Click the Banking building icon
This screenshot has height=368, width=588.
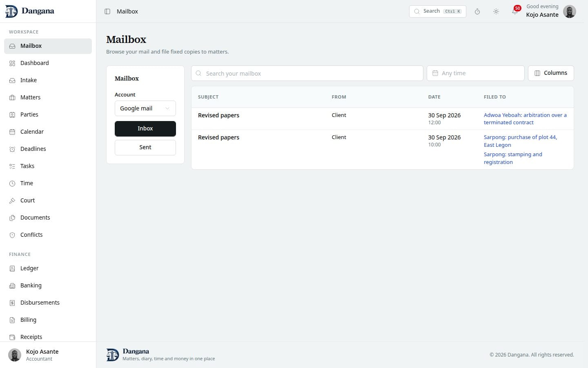(x=12, y=286)
